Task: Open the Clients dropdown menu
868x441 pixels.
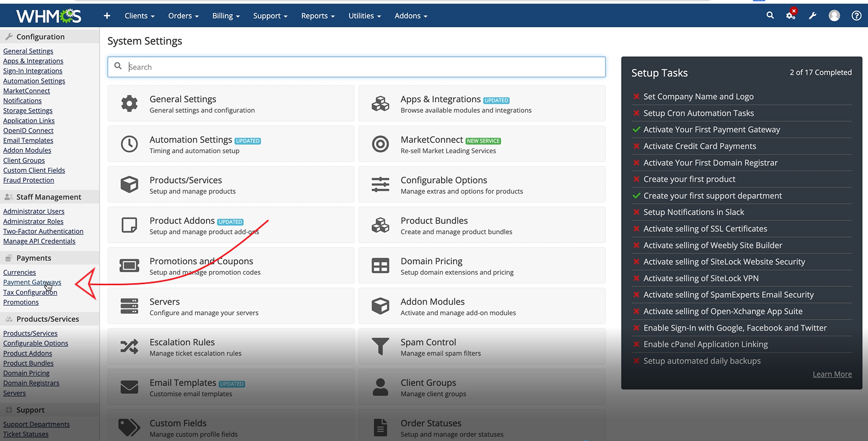Action: (x=139, y=16)
